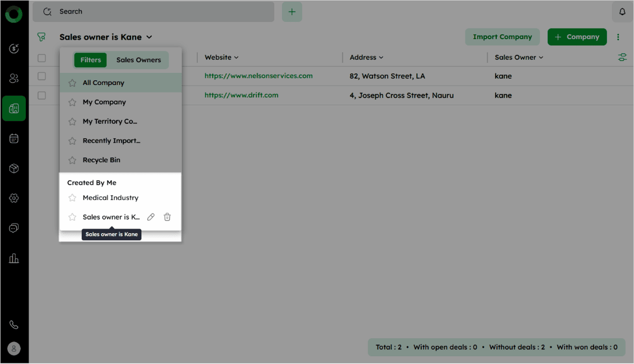This screenshot has height=364, width=634.
Task: Open the phone dialer in sidebar
Action: pyautogui.click(x=14, y=325)
